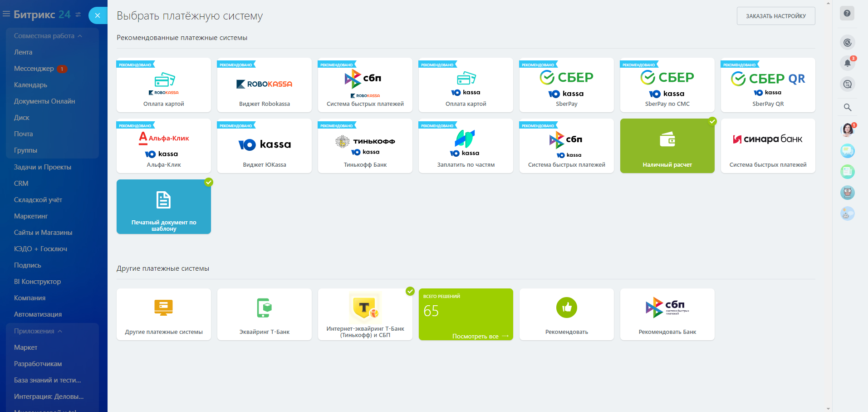
Task: Open notifications bell icon
Action: coord(847,63)
